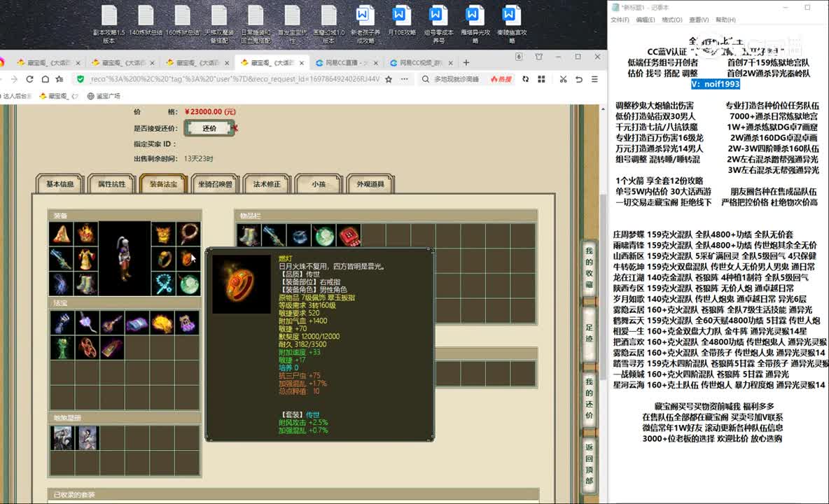This screenshot has height=504, width=829.
Task: Click the golden mask equipment icon
Action: click(164, 234)
